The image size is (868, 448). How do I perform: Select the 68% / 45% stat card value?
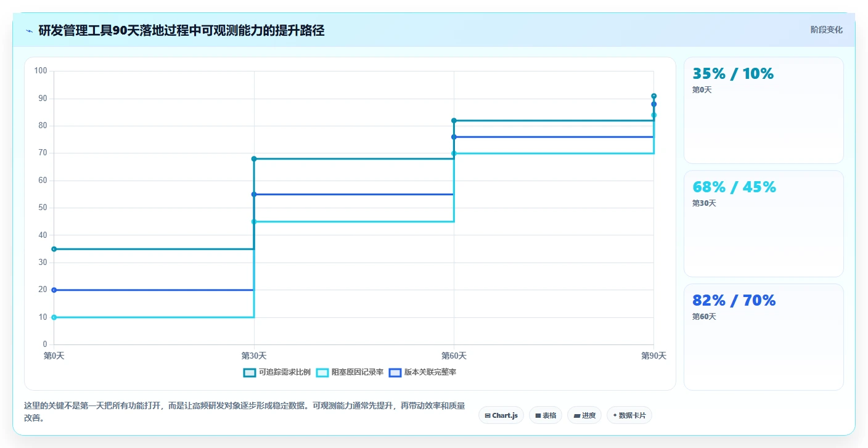click(x=734, y=187)
